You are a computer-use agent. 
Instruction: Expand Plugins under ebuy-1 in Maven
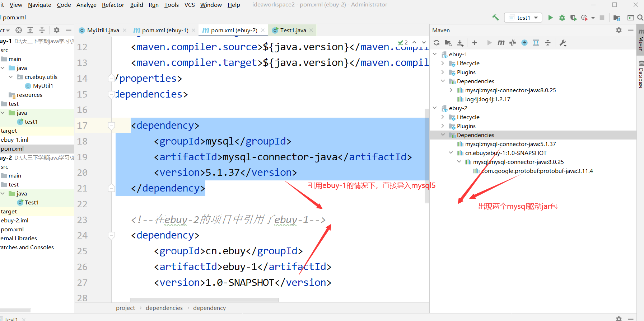443,72
